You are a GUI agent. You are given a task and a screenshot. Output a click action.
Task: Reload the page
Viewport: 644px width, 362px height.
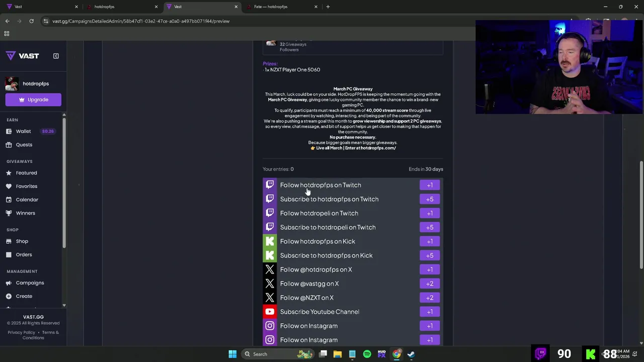point(31,21)
